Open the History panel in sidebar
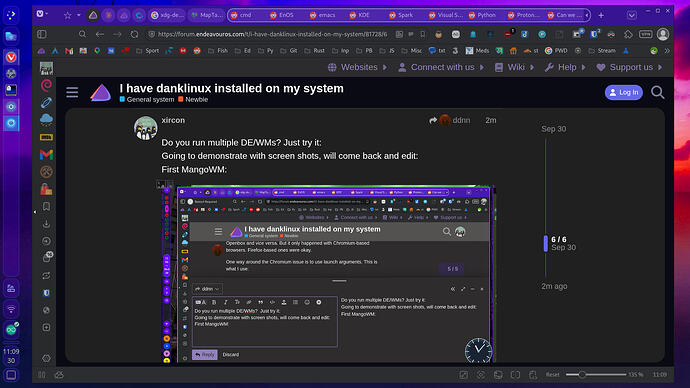Viewport: 690px width, 388px height. tap(46, 241)
